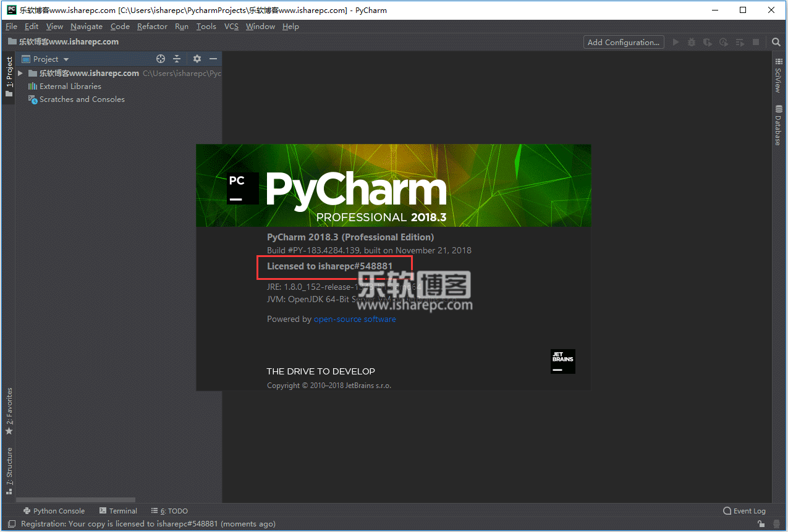Hide the Project panel with minus icon
The image size is (788, 532).
click(x=213, y=59)
